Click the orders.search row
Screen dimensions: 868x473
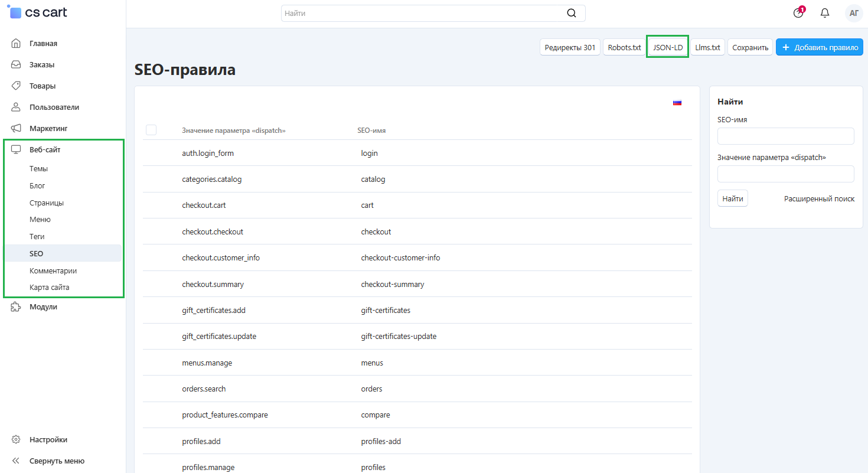[419, 389]
